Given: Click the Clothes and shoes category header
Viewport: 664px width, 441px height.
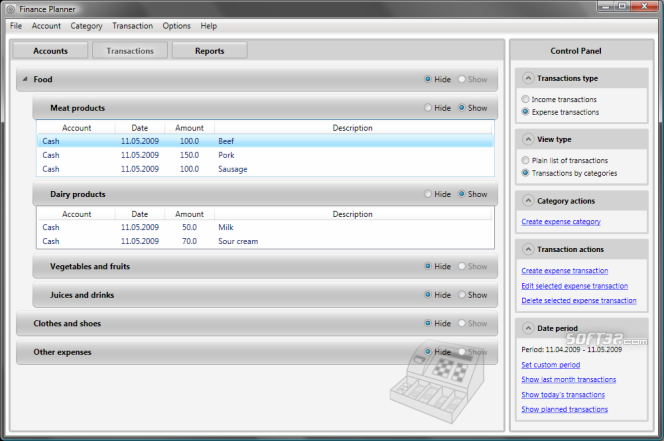Looking at the screenshot, I should click(257, 323).
